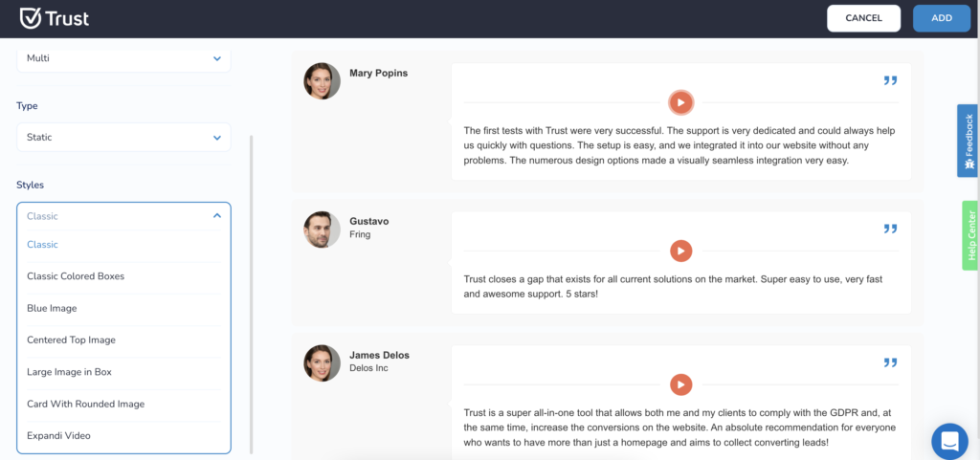This screenshot has height=460, width=980.
Task: Click the Styles section label
Action: (x=30, y=185)
